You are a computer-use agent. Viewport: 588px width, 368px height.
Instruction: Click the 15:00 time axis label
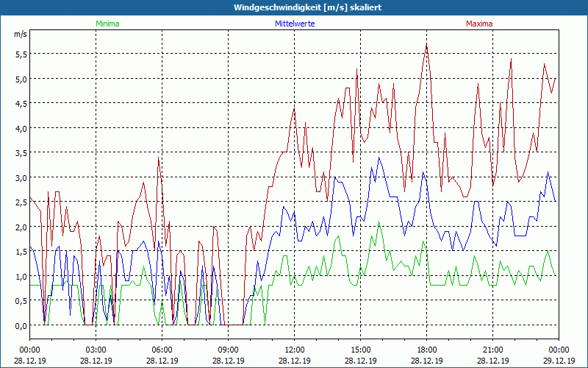coord(361,350)
